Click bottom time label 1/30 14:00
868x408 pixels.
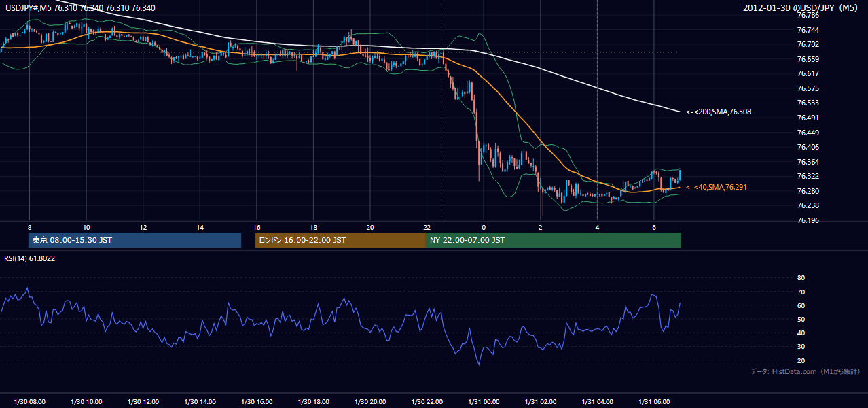click(x=200, y=402)
